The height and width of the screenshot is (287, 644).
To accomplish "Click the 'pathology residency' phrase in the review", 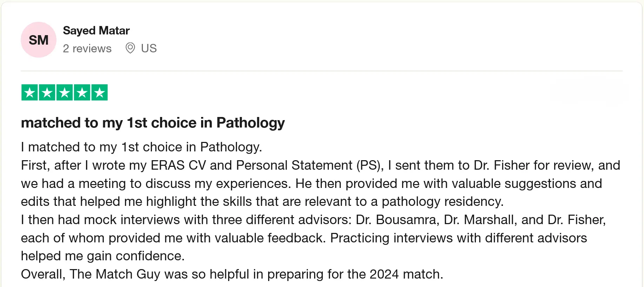I will 442,202.
